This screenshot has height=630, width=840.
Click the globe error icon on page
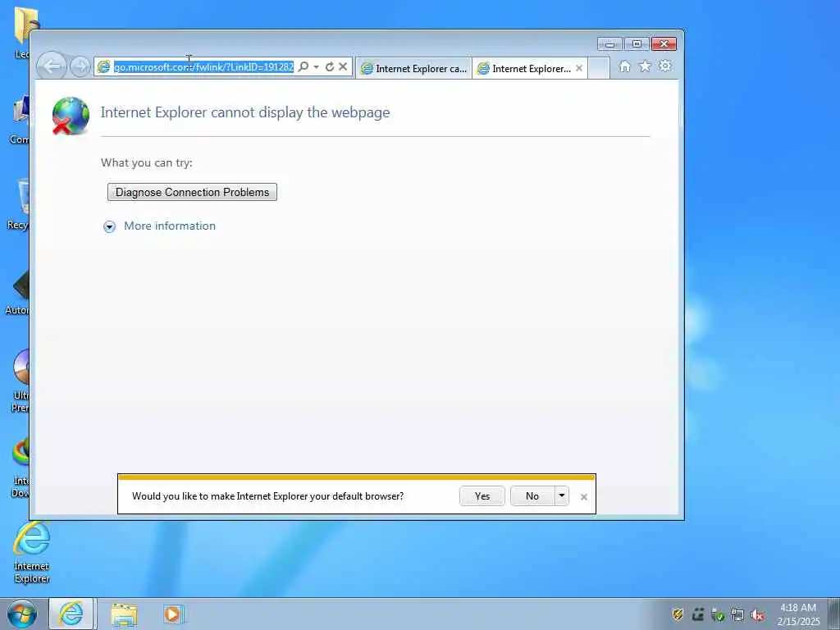[71, 116]
